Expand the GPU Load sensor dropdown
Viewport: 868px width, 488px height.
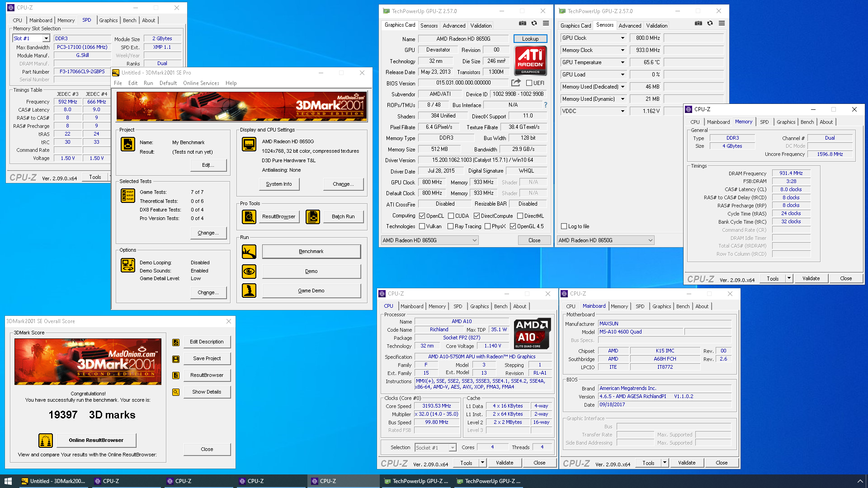point(623,75)
